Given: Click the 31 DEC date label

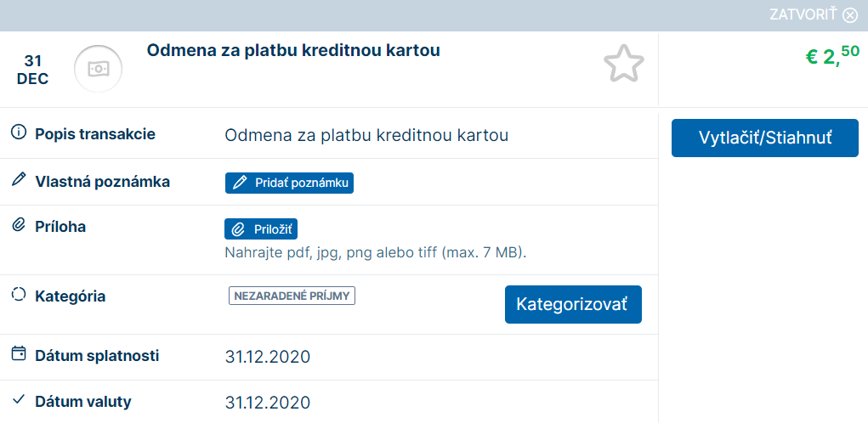Looking at the screenshot, I should pos(33,70).
